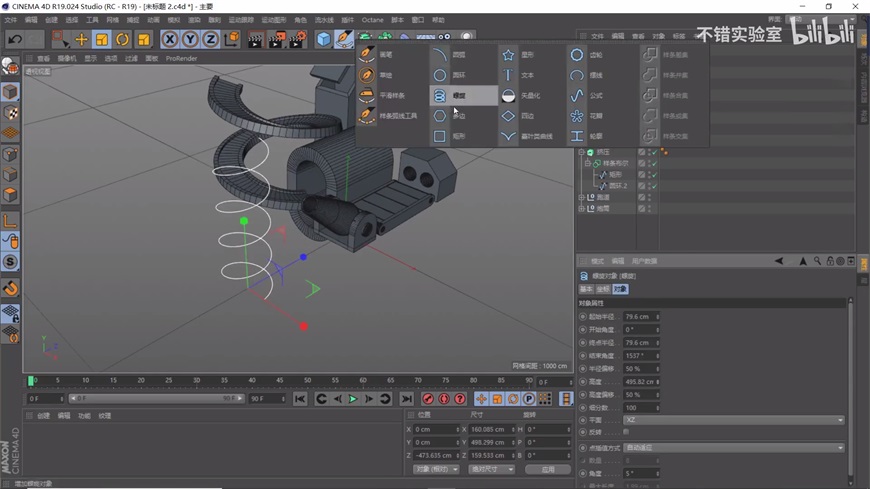Open the Cube primitive icon in toolbar
The height and width of the screenshot is (489, 870).
323,39
